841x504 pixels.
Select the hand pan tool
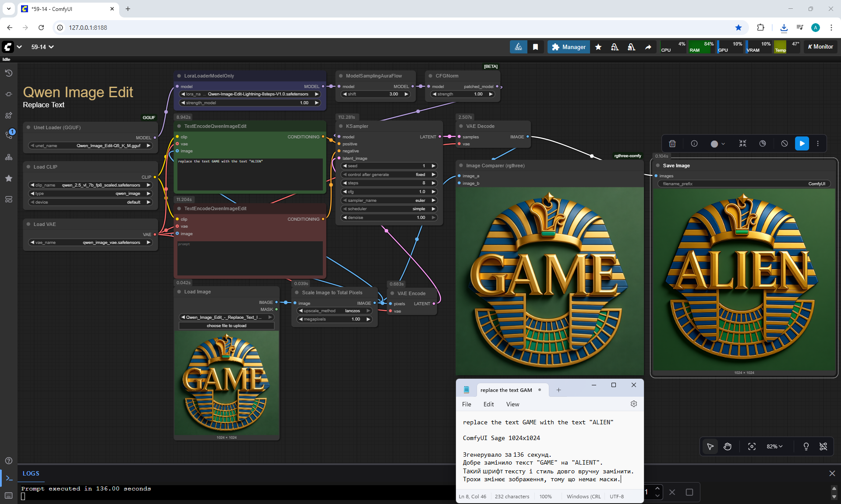pyautogui.click(x=728, y=446)
